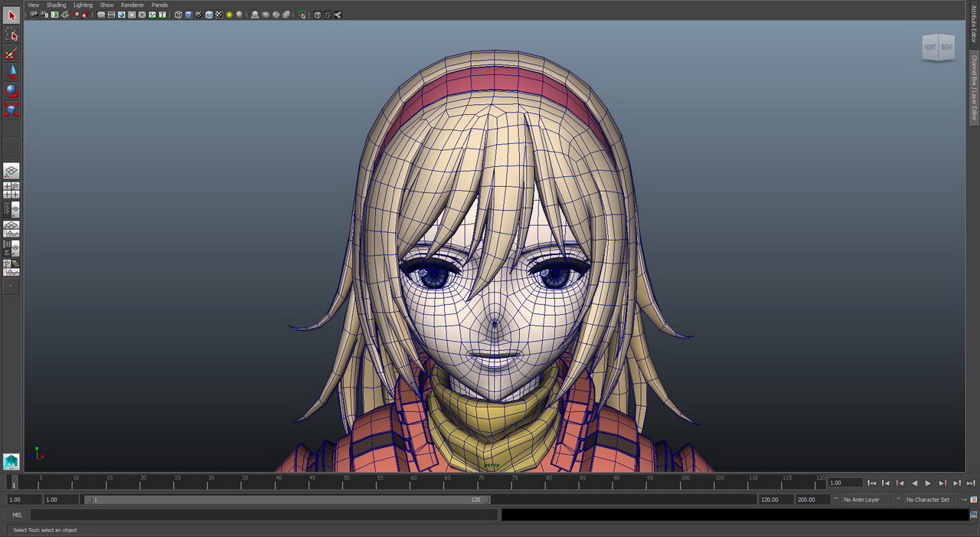
Task: Click the FRONT face of view cube
Action: (x=929, y=47)
